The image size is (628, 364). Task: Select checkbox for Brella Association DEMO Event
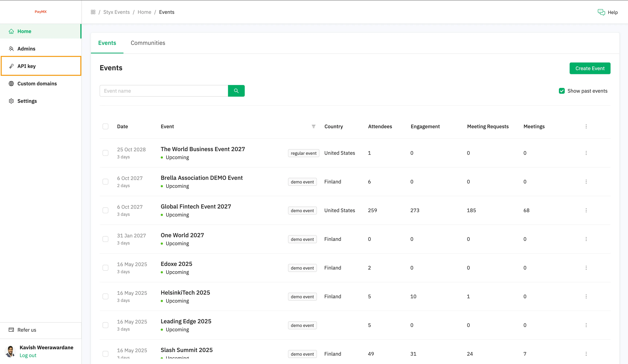pyautogui.click(x=105, y=182)
